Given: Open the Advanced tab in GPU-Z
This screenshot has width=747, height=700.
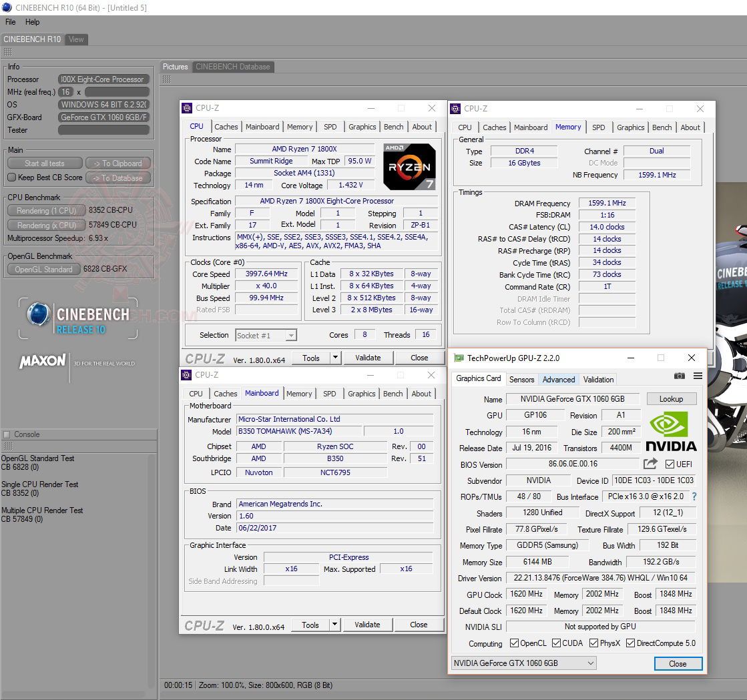Looking at the screenshot, I should (559, 380).
